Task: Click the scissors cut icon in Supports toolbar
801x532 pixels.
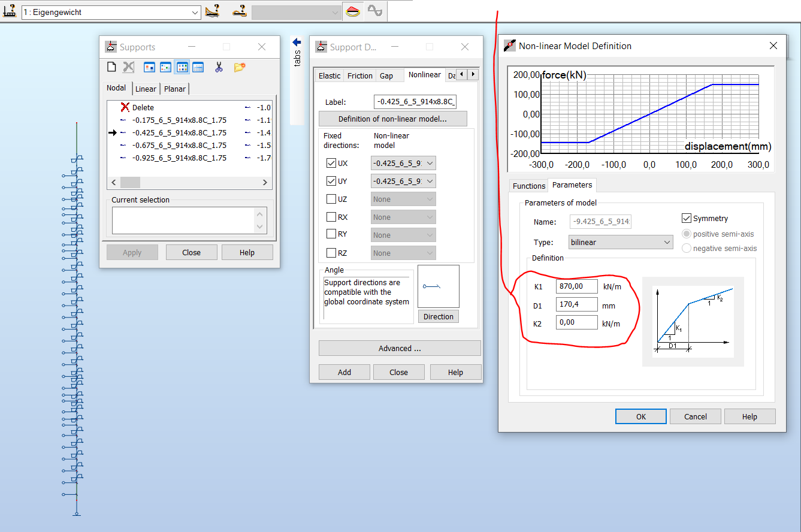Action: point(220,66)
